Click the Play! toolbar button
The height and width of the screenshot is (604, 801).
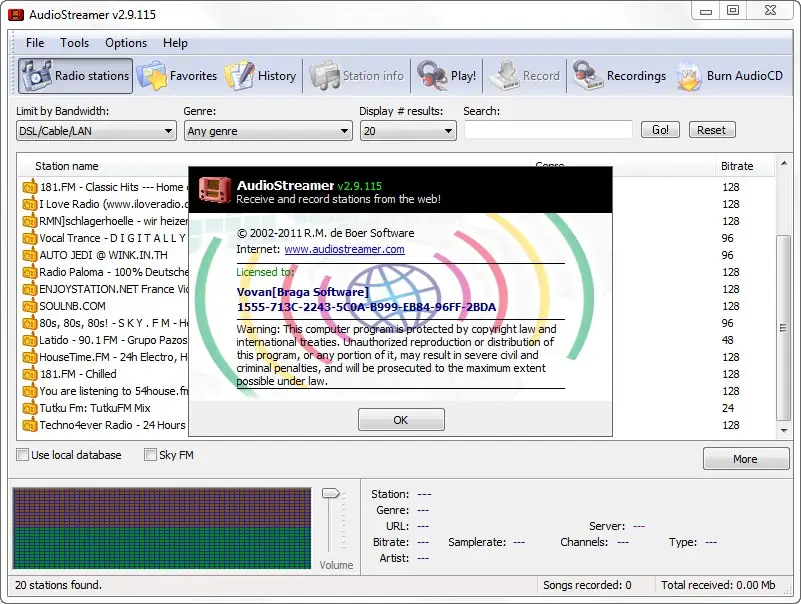446,76
